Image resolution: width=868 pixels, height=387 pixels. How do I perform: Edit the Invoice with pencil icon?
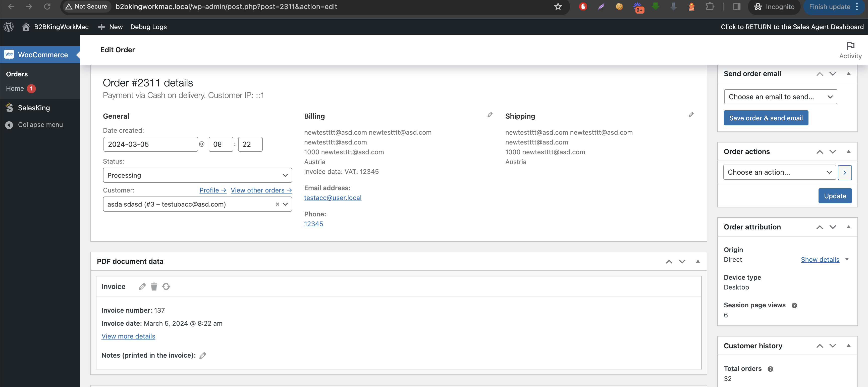click(x=142, y=286)
